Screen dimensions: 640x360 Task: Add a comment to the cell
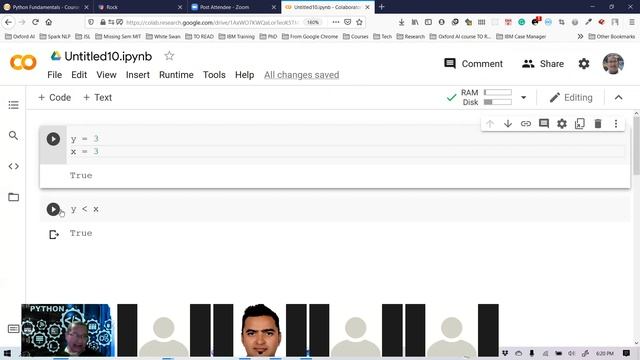[544, 124]
